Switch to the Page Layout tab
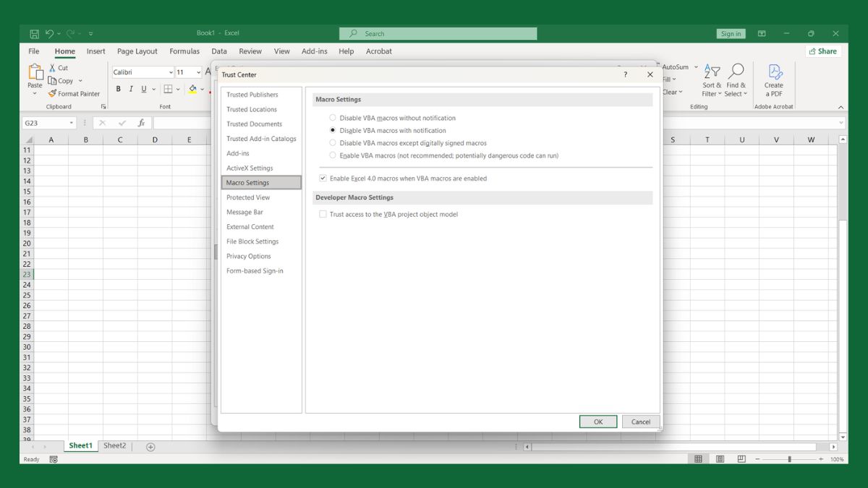 (x=137, y=51)
